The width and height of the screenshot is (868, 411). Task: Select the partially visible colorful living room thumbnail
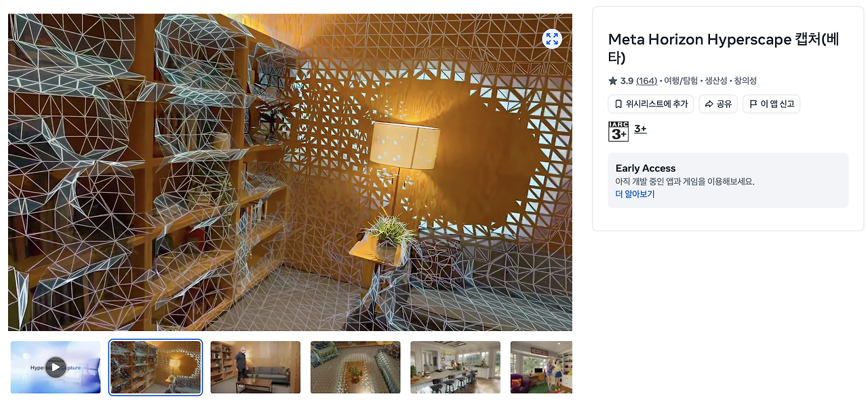(x=541, y=368)
